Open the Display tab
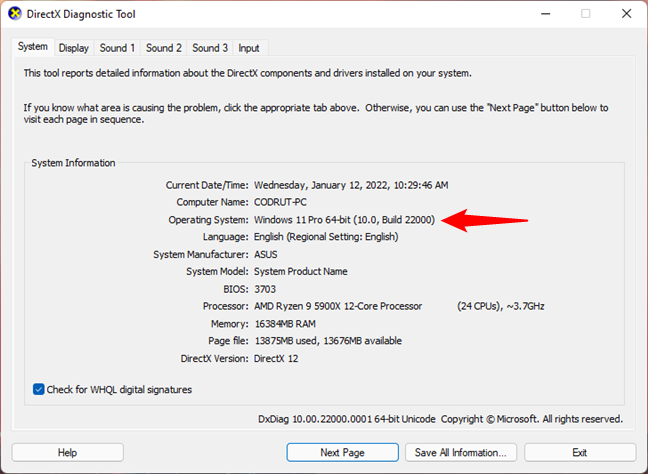The height and width of the screenshot is (474, 648). pyautogui.click(x=74, y=48)
